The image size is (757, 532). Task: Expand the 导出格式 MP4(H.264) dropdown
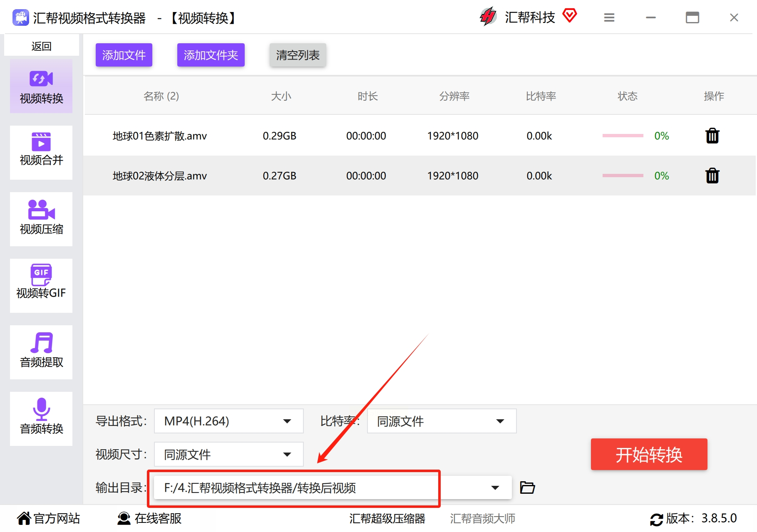pos(229,421)
